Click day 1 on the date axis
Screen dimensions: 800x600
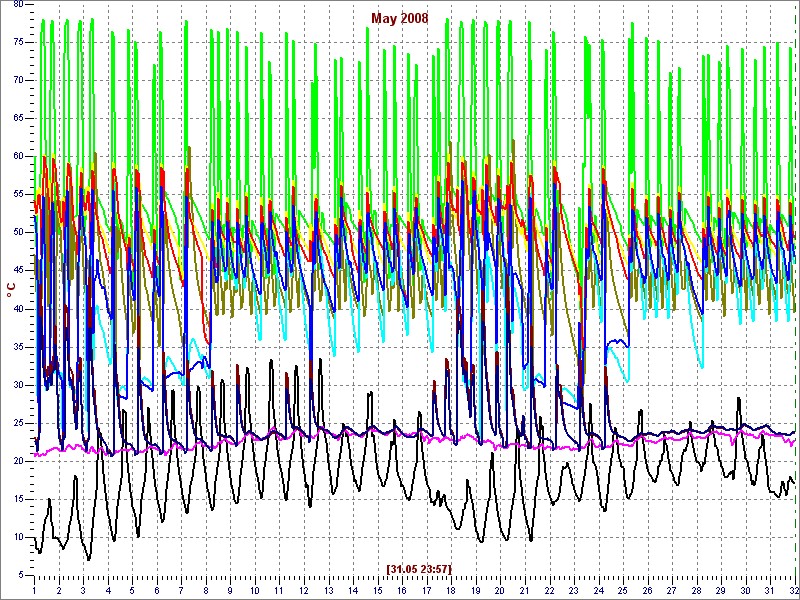[34, 590]
